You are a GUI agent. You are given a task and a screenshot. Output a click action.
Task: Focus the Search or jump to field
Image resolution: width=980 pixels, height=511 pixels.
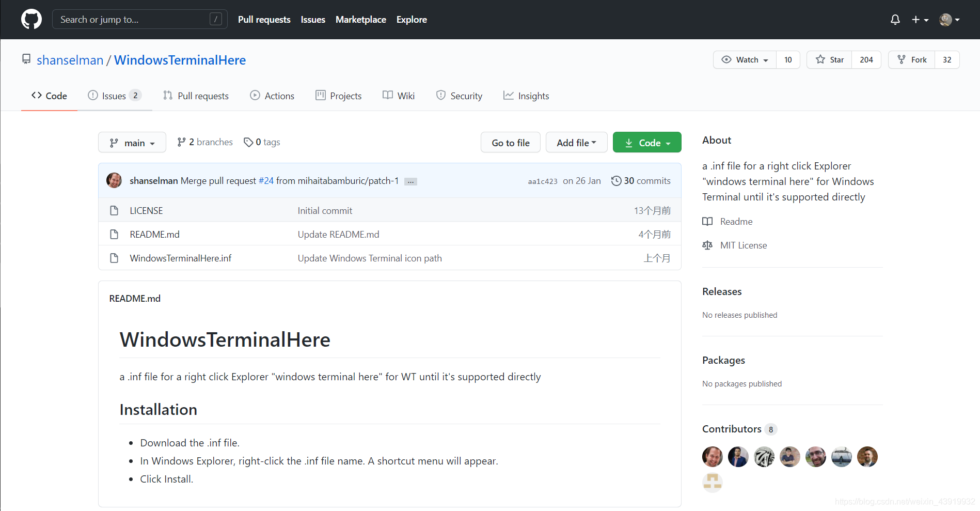click(139, 19)
